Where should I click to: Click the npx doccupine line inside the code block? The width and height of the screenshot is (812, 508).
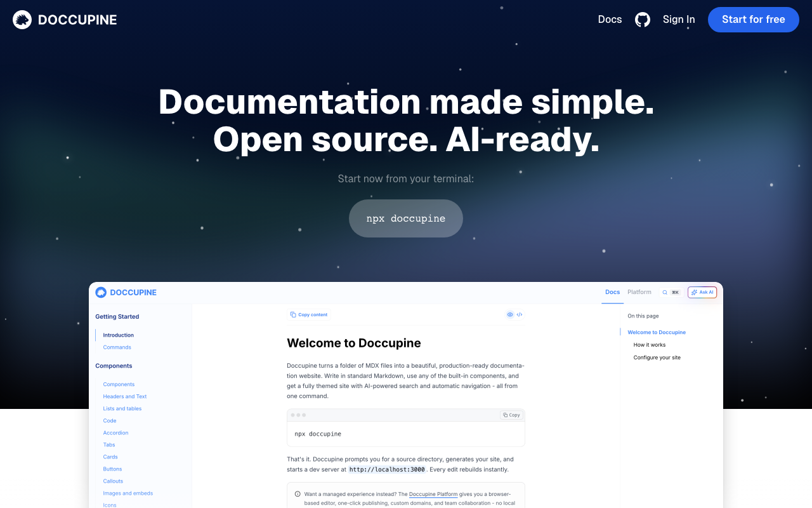pos(318,434)
